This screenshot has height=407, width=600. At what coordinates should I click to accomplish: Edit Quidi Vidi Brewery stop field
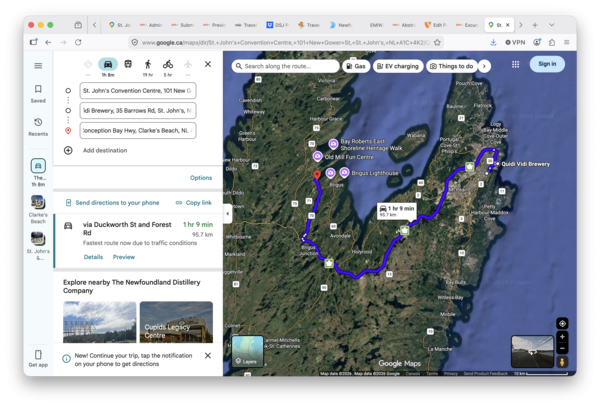click(138, 111)
